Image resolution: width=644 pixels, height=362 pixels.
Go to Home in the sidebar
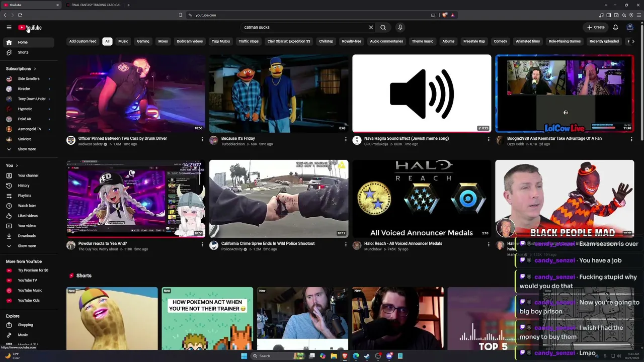click(x=28, y=42)
